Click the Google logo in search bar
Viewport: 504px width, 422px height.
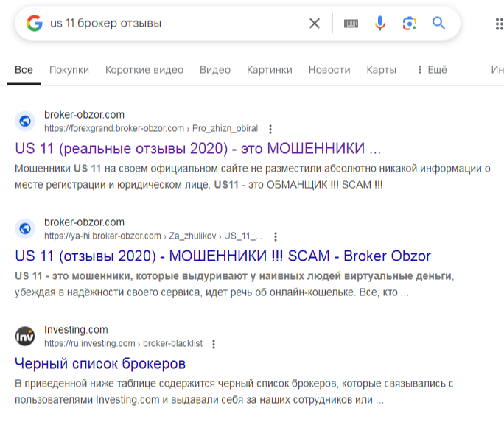[34, 24]
